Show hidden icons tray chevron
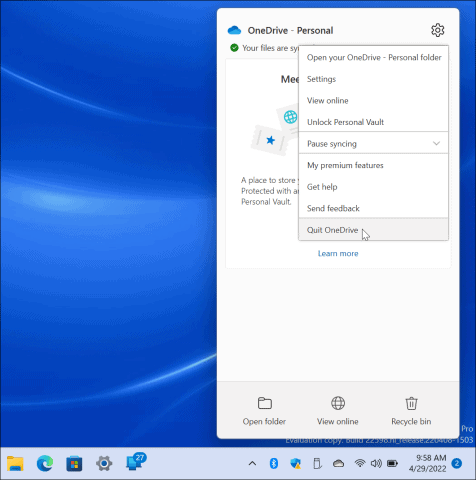This screenshot has height=480, width=476. point(252,463)
